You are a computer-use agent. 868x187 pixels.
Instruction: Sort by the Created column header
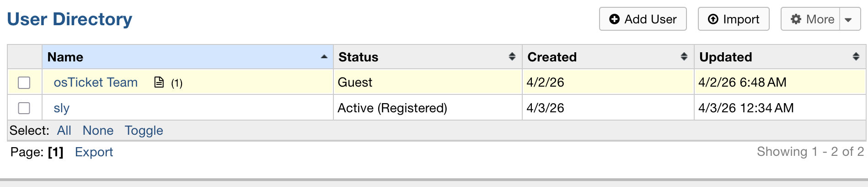[x=552, y=57]
